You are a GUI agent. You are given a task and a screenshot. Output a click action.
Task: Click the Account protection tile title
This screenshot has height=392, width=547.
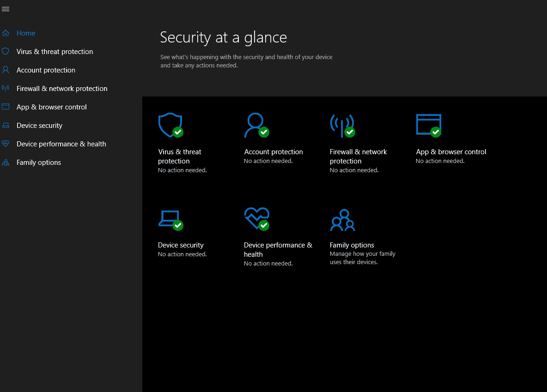[273, 152]
